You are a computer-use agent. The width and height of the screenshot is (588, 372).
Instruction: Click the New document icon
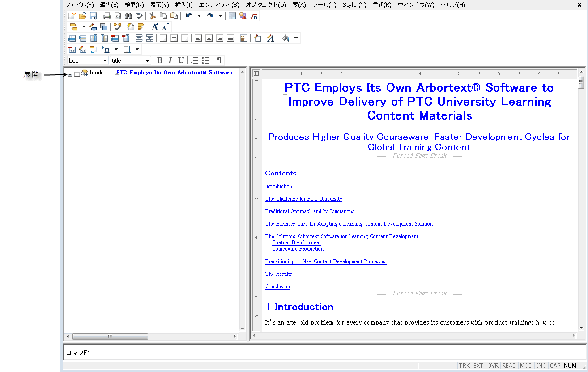click(x=72, y=16)
